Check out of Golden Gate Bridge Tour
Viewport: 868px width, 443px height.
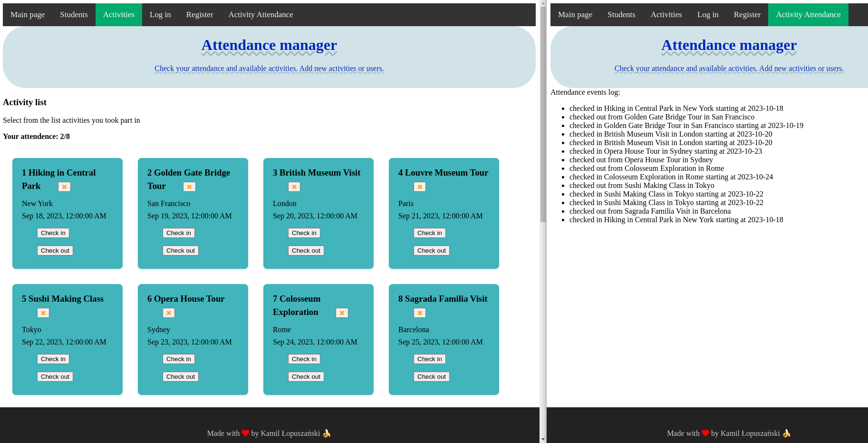pos(181,251)
